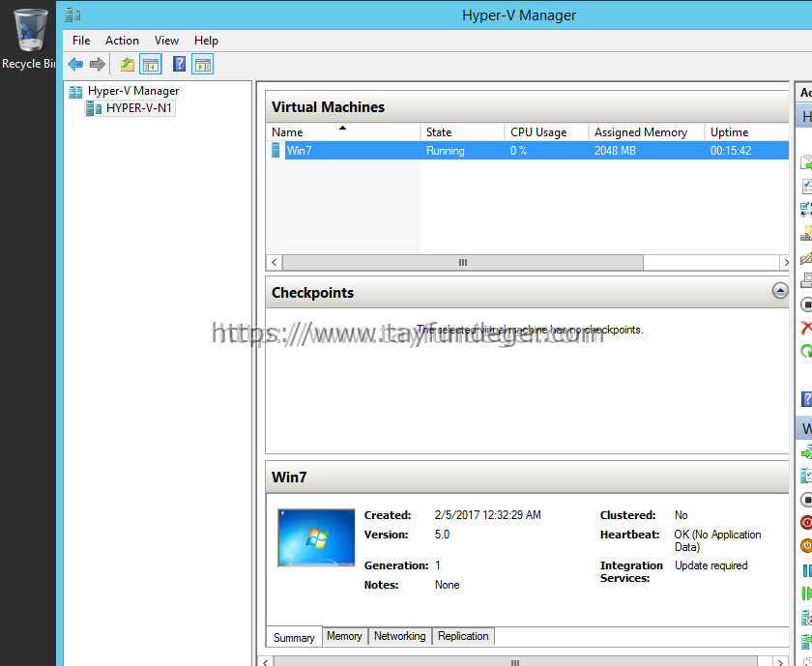Viewport: 812px width, 666px height.
Task: Collapse the Checkpoints section
Action: click(x=780, y=291)
